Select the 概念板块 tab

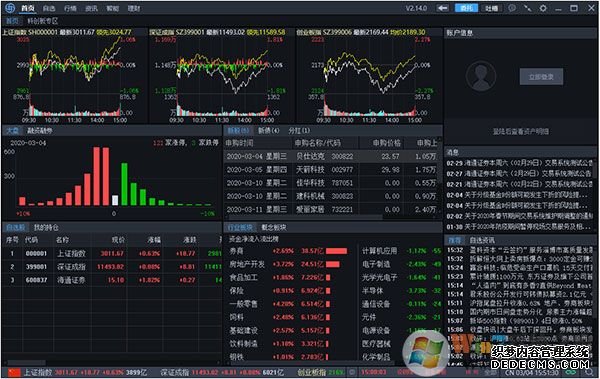(274, 227)
